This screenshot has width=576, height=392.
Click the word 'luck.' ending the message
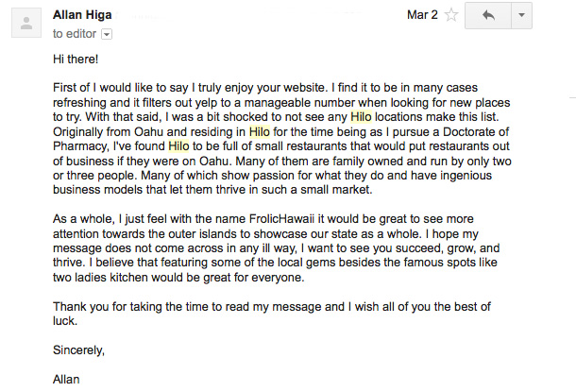[65, 321]
